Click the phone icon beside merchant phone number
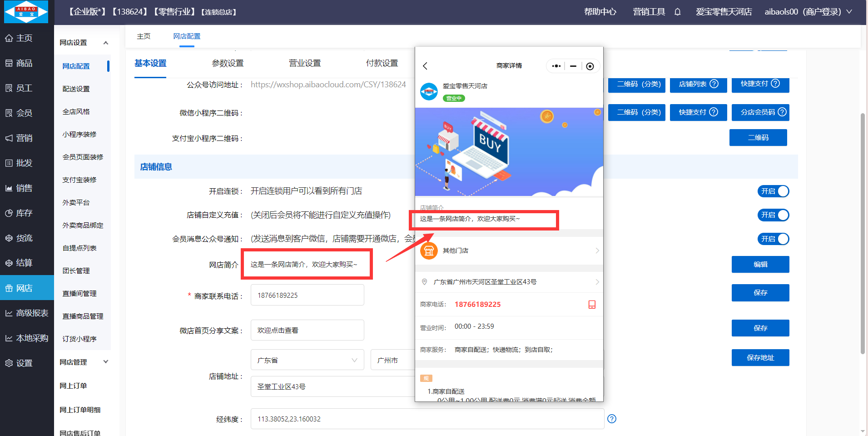Viewport: 868px width, 436px height. coord(592,305)
